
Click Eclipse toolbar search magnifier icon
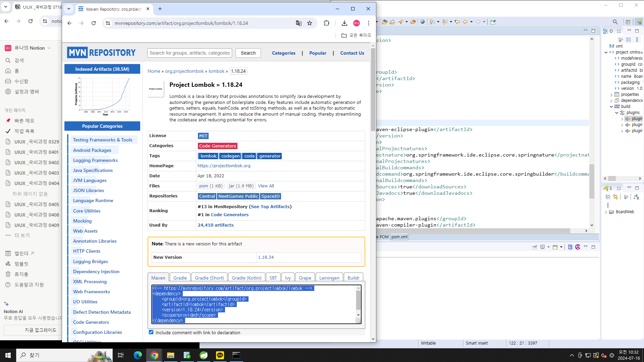pyautogui.click(x=615, y=22)
